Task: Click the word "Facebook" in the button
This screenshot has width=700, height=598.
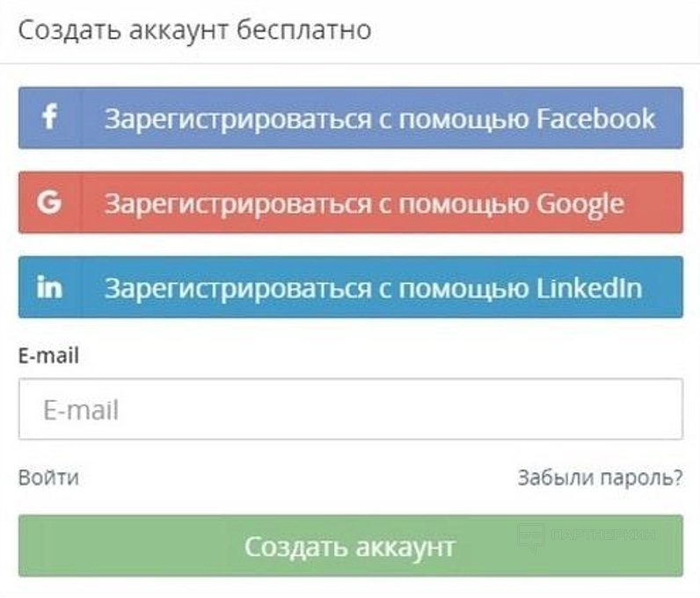Action: point(596,118)
